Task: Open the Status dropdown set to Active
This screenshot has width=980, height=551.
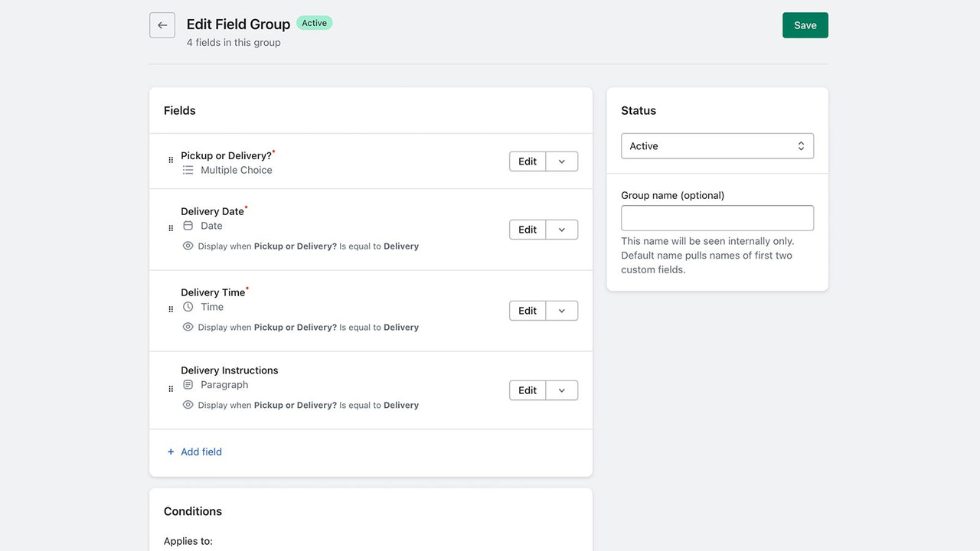Action: point(717,145)
